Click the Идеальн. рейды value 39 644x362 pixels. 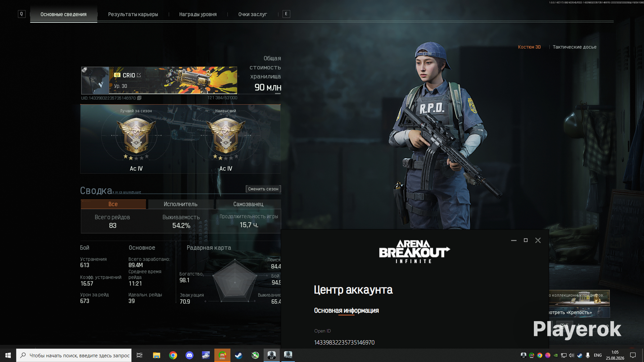(131, 301)
